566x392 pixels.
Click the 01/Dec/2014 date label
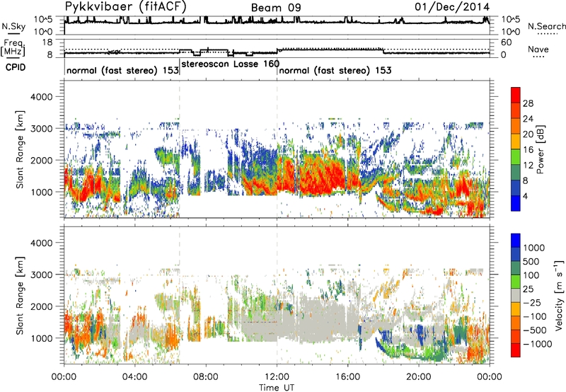452,7
